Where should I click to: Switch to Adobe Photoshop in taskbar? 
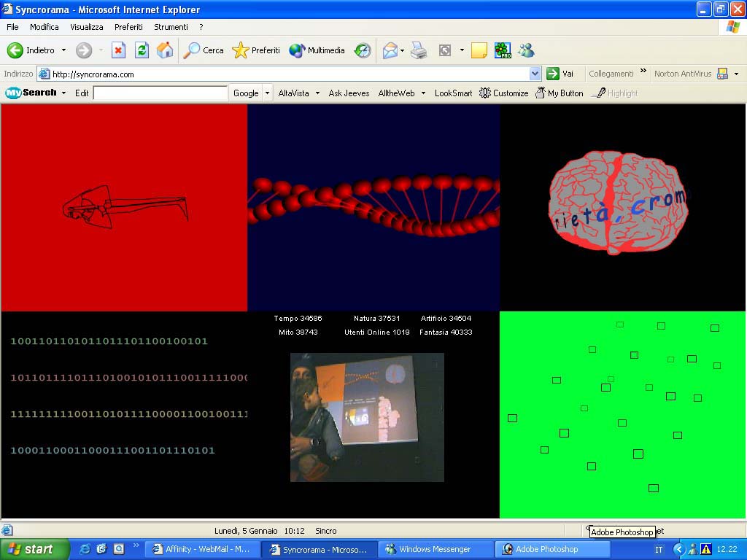click(546, 549)
